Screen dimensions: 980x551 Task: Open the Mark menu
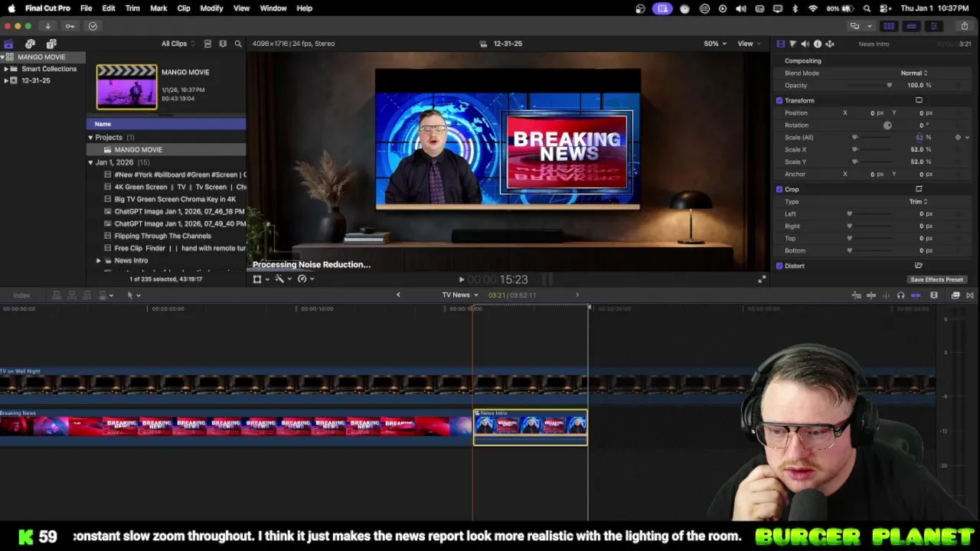(158, 8)
